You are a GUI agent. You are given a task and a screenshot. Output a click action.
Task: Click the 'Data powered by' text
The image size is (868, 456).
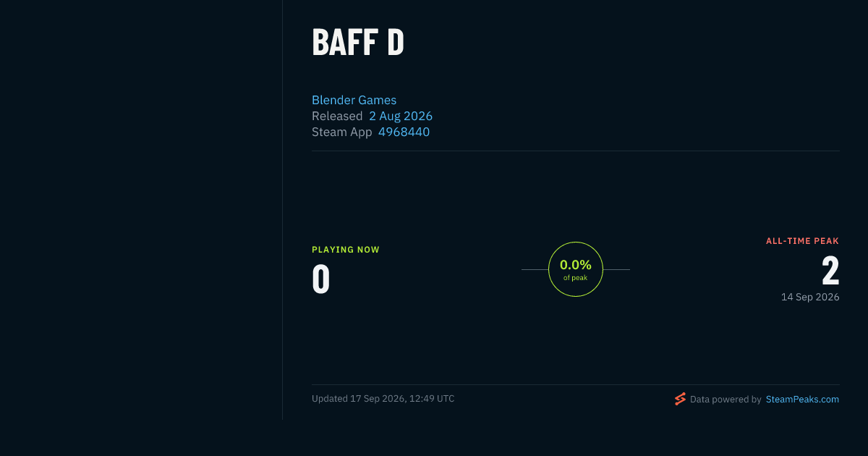pyautogui.click(x=726, y=399)
